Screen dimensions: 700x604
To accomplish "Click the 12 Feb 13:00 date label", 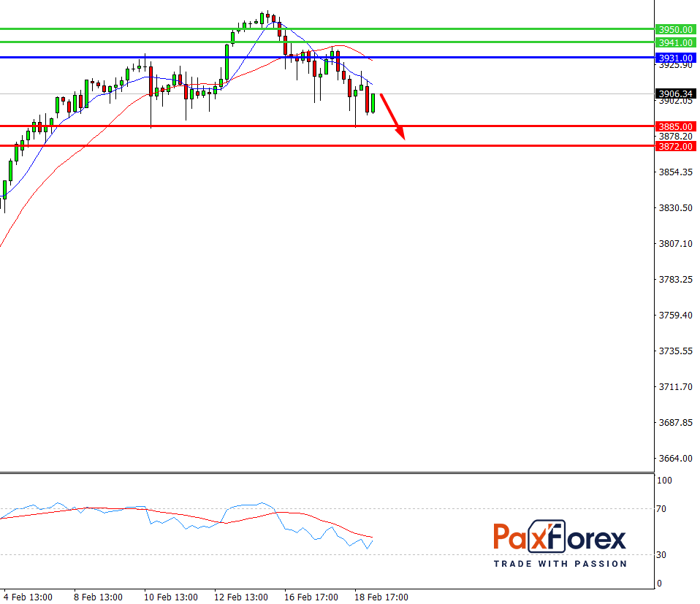I will (240, 597).
